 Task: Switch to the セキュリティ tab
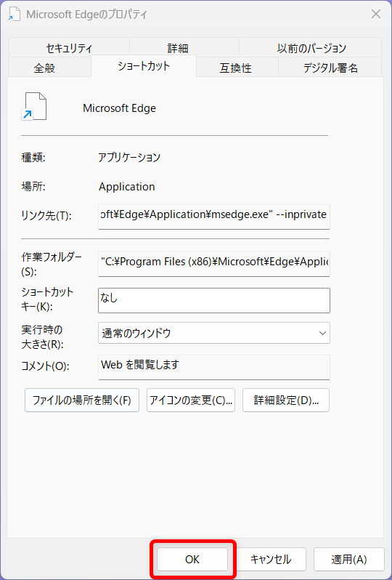click(69, 48)
